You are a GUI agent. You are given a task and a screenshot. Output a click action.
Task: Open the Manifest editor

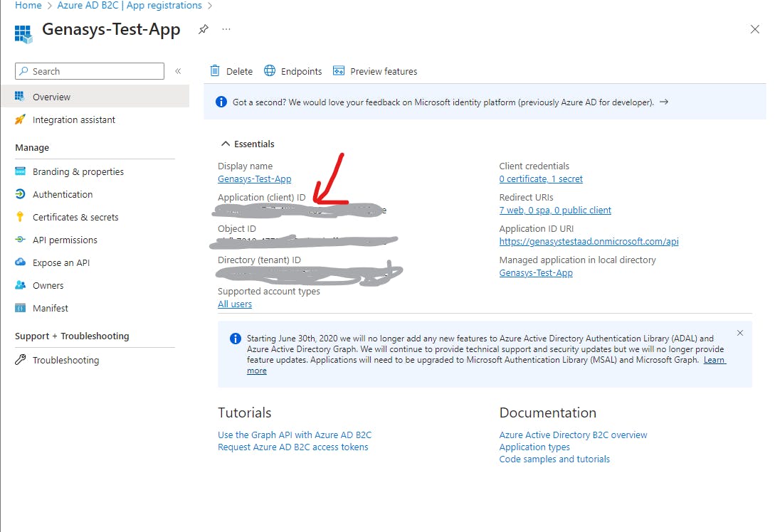(51, 308)
